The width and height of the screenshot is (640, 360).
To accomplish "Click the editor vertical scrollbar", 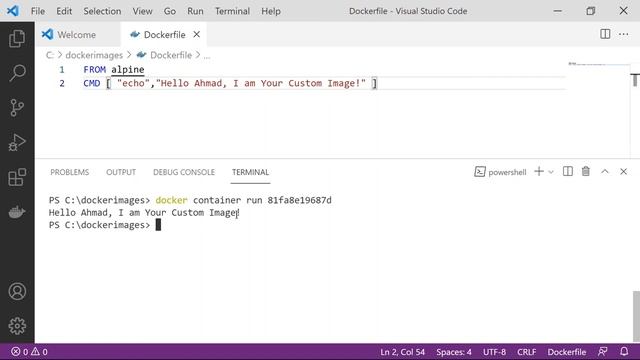I will 635,80.
